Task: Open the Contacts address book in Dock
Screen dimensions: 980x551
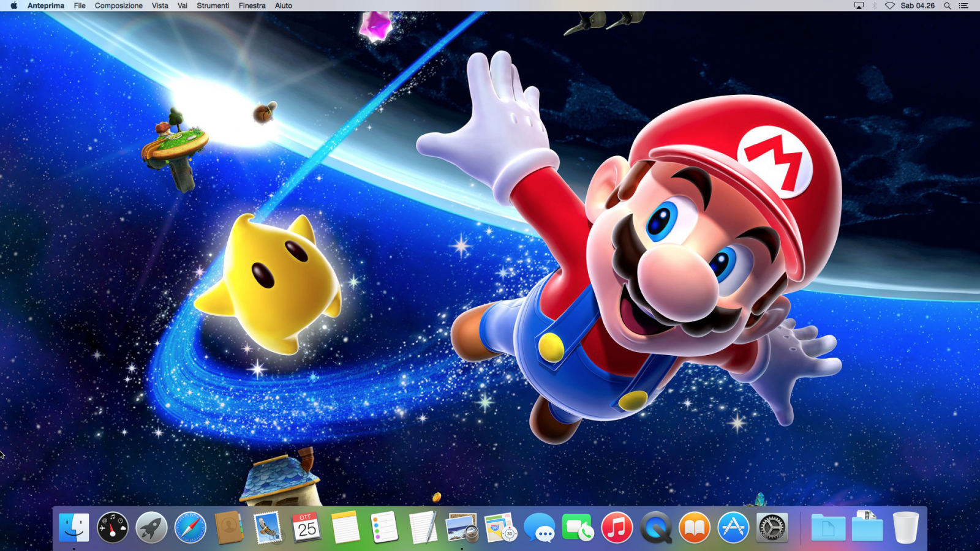Action: (x=229, y=527)
